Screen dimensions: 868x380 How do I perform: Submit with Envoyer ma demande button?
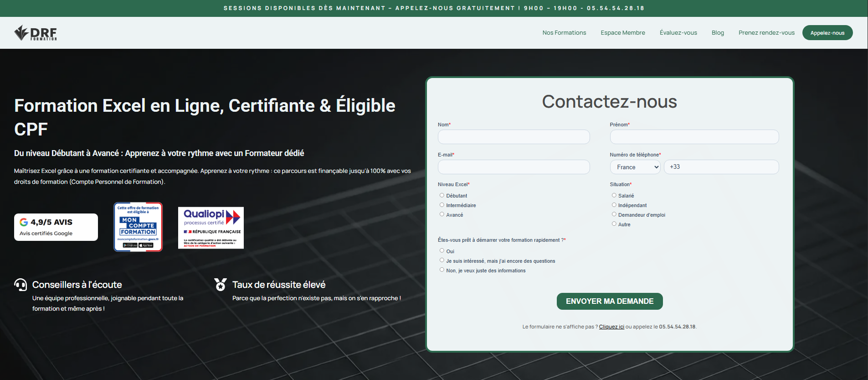[x=610, y=301]
